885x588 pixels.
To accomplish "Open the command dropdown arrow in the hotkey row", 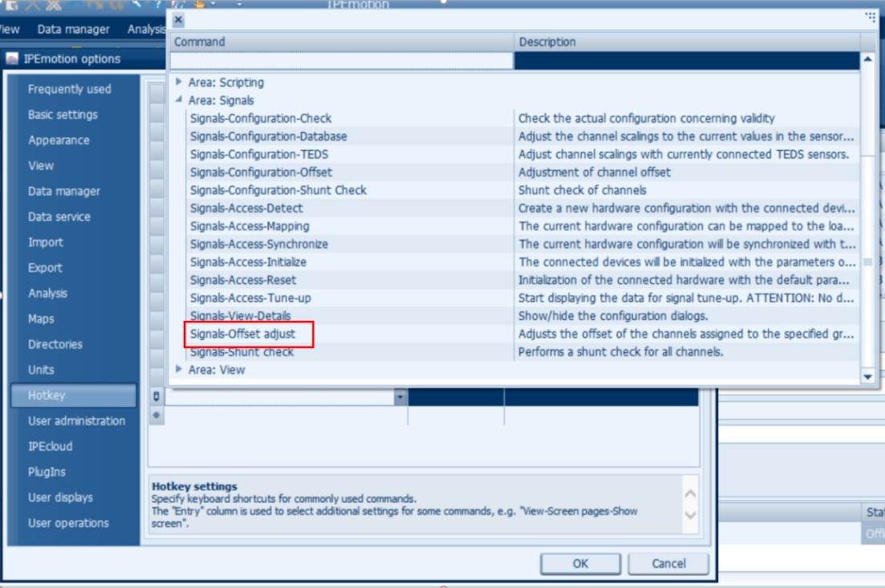I will (400, 397).
